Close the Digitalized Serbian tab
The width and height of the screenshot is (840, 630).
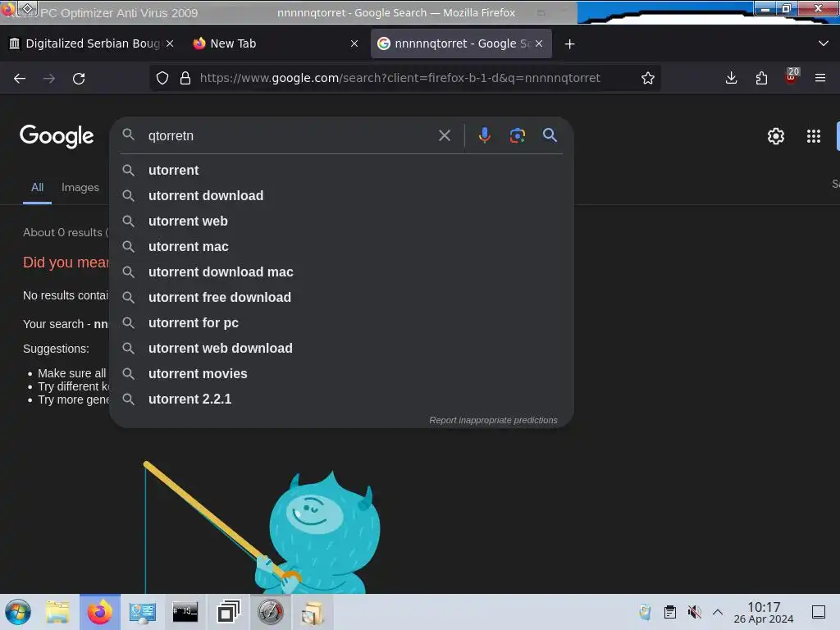pyautogui.click(x=170, y=43)
